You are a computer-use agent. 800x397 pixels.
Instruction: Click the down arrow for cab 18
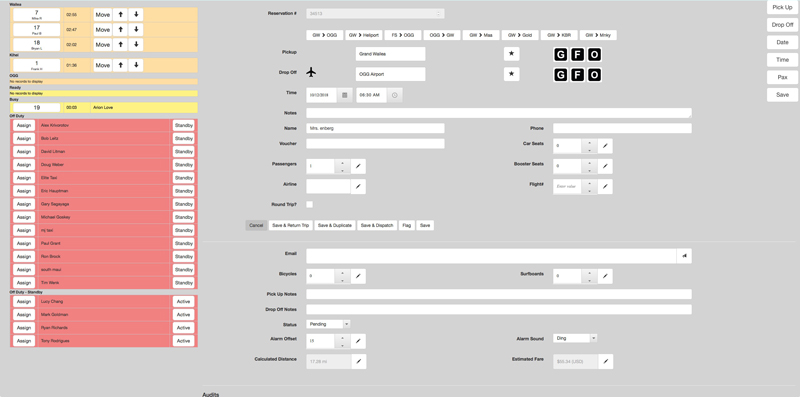tap(136, 45)
